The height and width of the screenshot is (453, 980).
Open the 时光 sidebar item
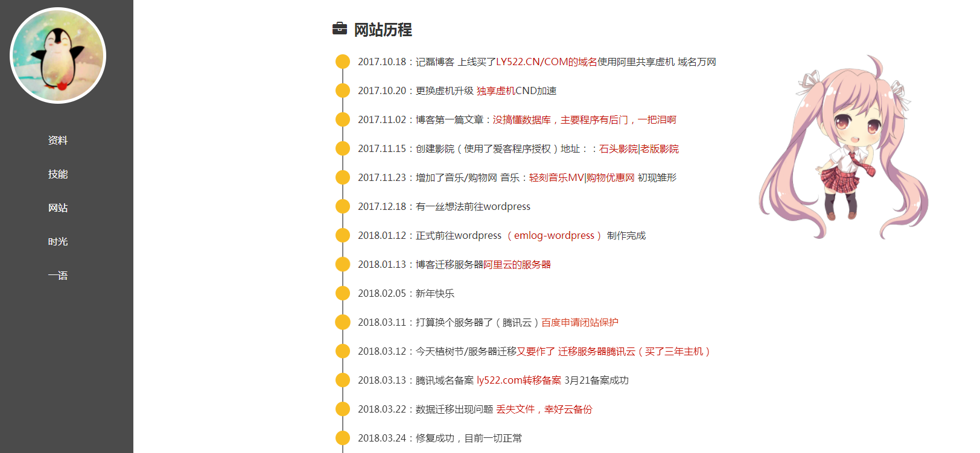(58, 242)
